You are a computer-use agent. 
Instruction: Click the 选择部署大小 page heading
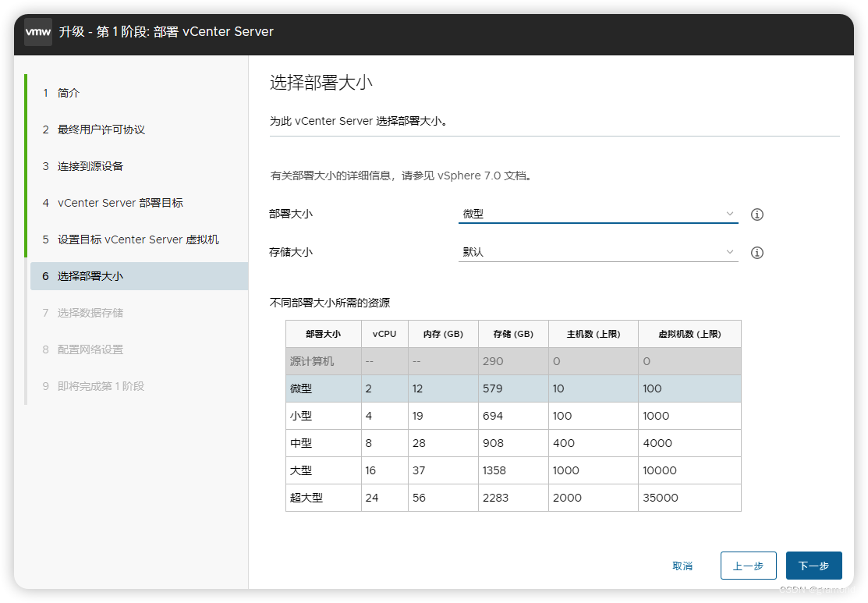[x=321, y=83]
